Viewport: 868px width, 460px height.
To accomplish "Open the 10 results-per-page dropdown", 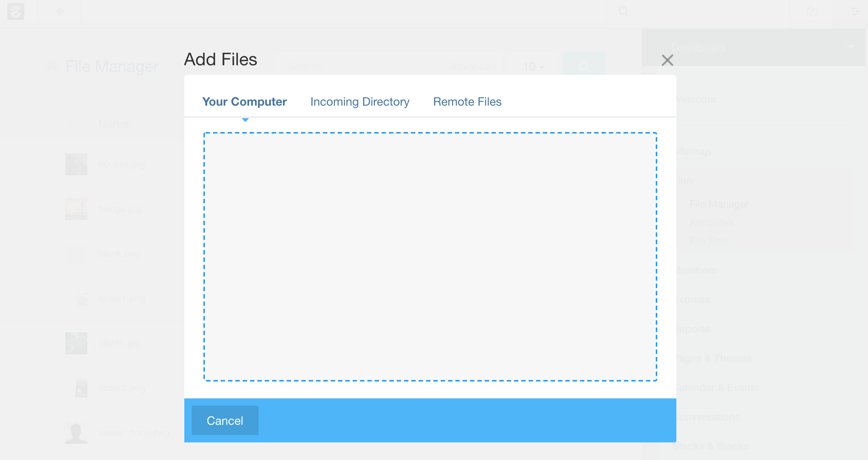I will [534, 67].
